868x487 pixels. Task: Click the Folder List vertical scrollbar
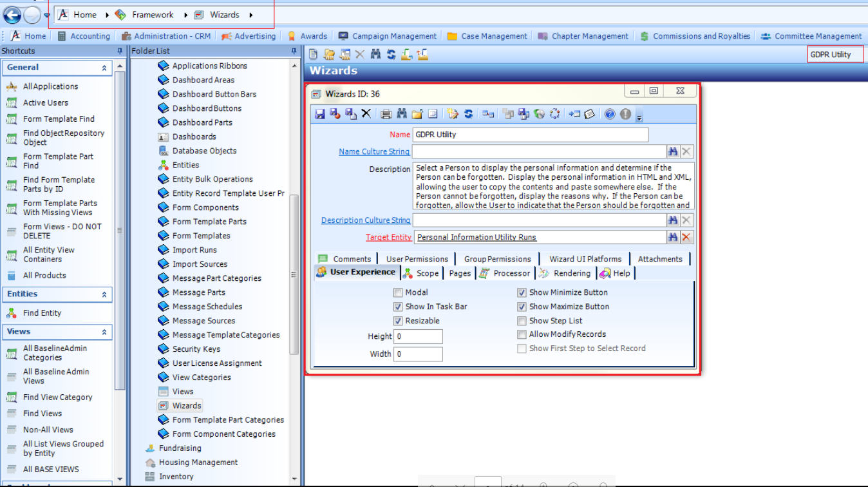click(295, 275)
